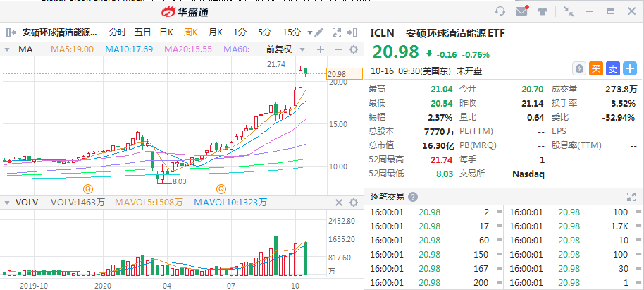Switch to 5分 chart tab
The image size is (644, 290).
point(264,32)
